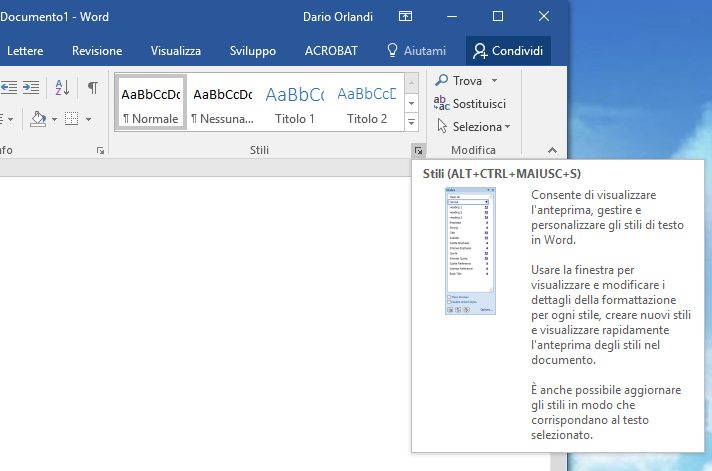
Task: Sort text with the A-Z icon
Action: click(62, 87)
